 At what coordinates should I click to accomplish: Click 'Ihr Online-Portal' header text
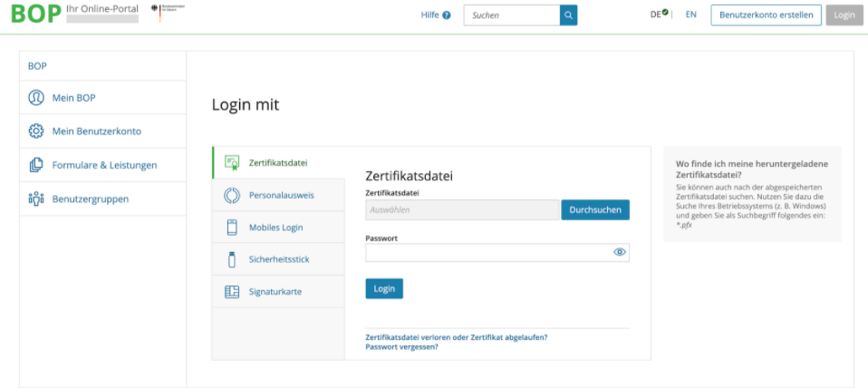coord(101,9)
